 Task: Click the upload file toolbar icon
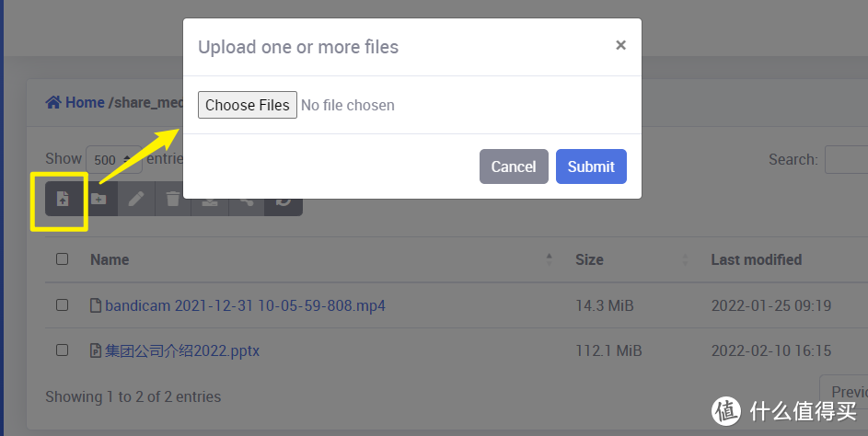(x=63, y=199)
